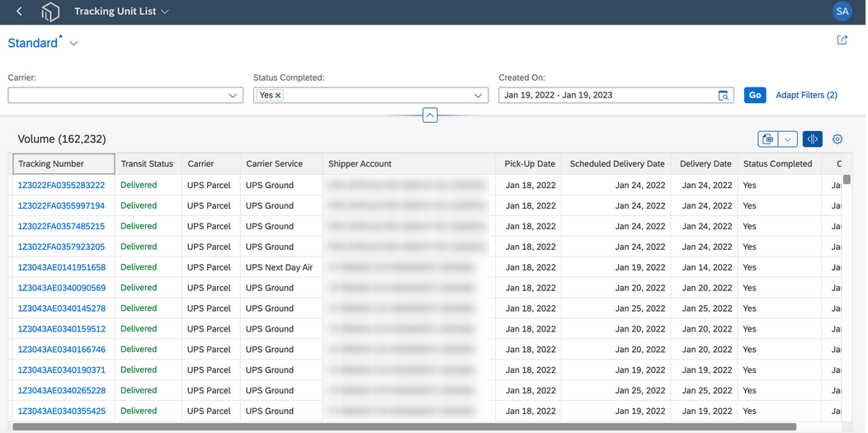Expand the Tracking Unit List title menu
The width and height of the screenshot is (868, 433).
[164, 12]
